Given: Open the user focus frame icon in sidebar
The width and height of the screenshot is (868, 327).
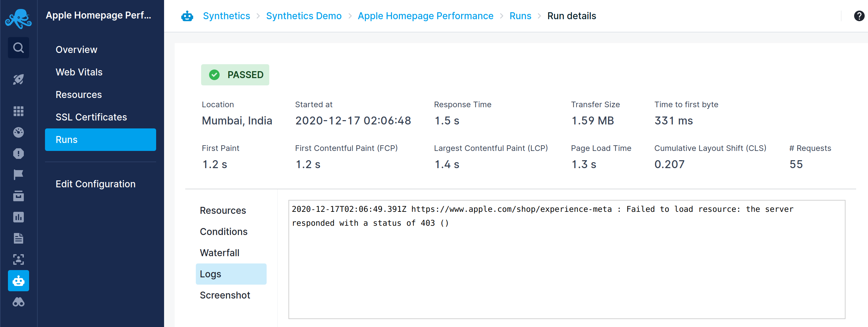Looking at the screenshot, I should click(19, 259).
